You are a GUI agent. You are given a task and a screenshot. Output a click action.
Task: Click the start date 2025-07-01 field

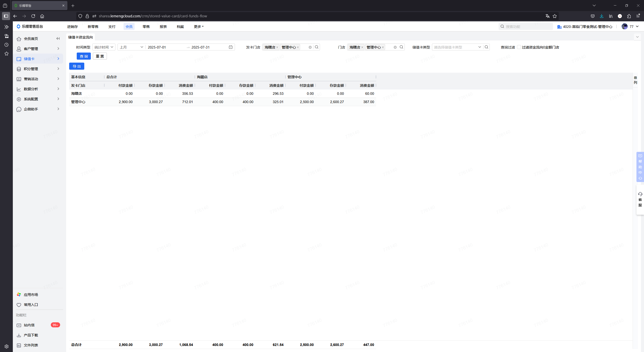[166, 47]
